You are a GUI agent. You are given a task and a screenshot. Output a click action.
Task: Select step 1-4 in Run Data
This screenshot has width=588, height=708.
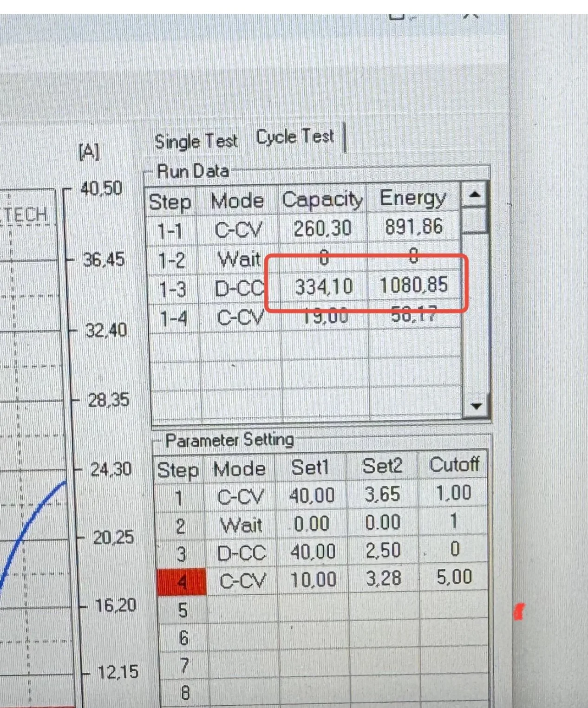[x=173, y=319]
